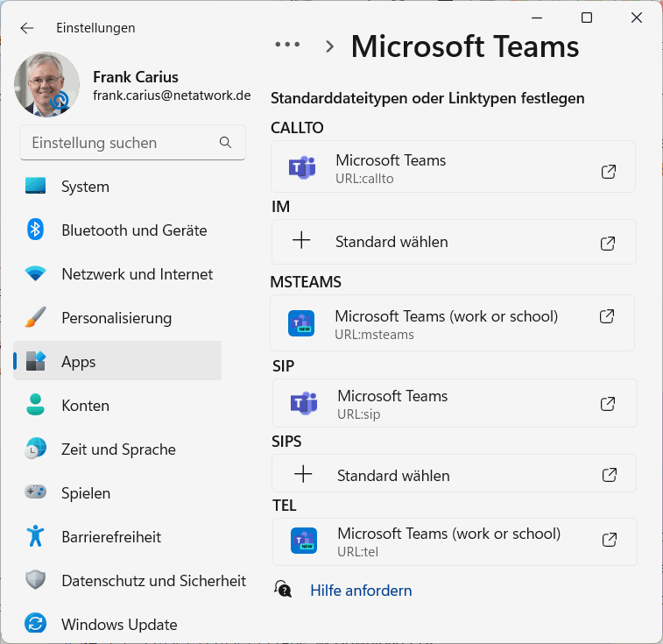Click the breadcrumb chevron arrow
The width and height of the screenshot is (663, 644).
click(x=330, y=46)
